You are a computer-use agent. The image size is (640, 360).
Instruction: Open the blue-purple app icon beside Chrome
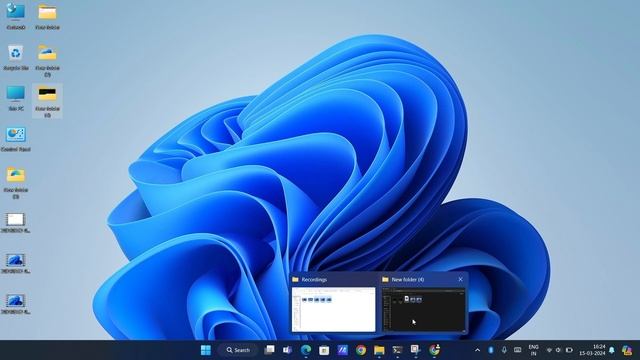(x=342, y=350)
